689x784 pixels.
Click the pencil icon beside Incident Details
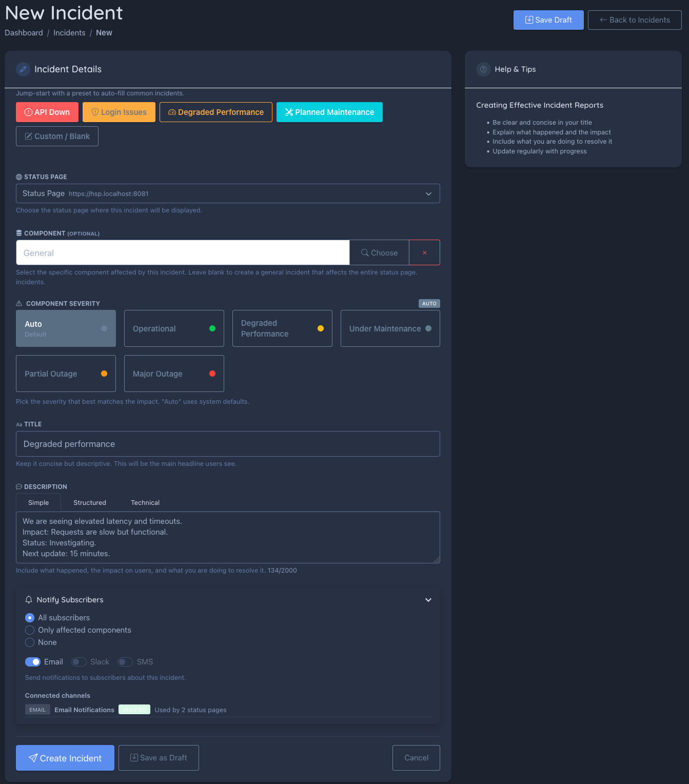click(23, 69)
